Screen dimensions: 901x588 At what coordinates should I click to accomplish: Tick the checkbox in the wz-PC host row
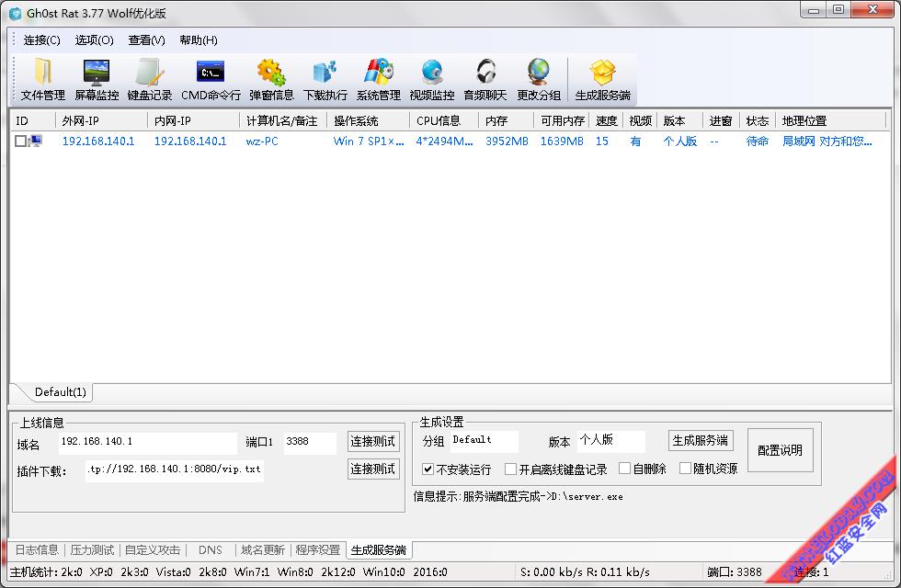(x=20, y=141)
